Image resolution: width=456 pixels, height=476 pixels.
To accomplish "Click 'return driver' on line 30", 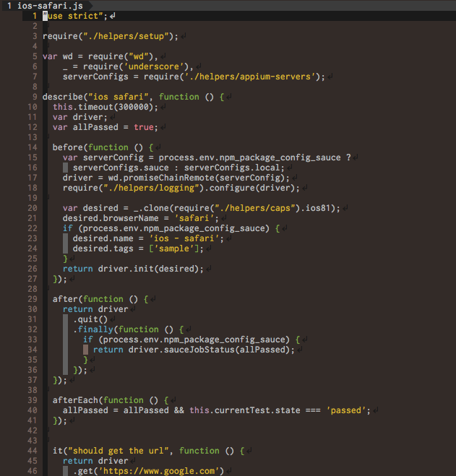I will [95, 309].
